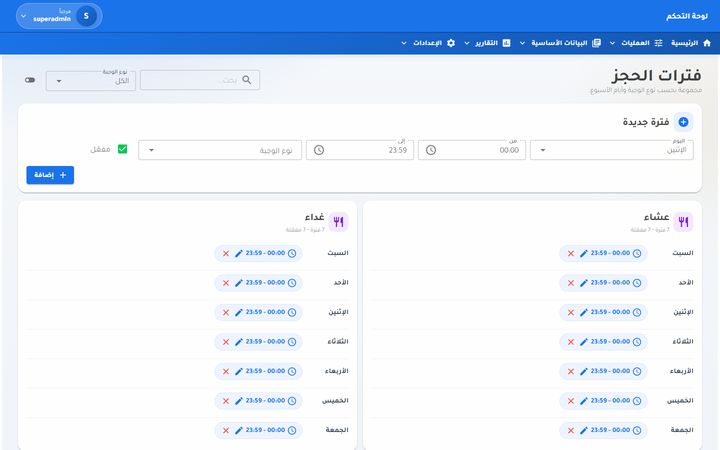Delete the الخميس slot in عشاء
The height and width of the screenshot is (450, 720).
click(571, 401)
